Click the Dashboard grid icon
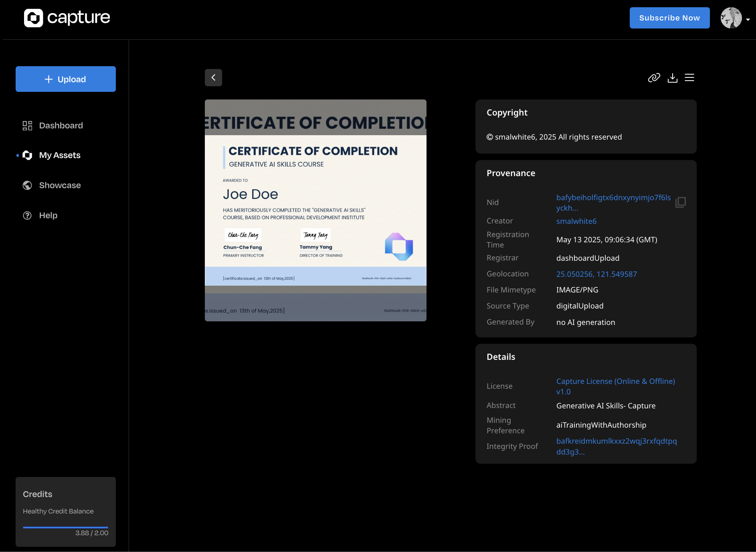Viewport: 756px width, 552px height. pyautogui.click(x=27, y=126)
